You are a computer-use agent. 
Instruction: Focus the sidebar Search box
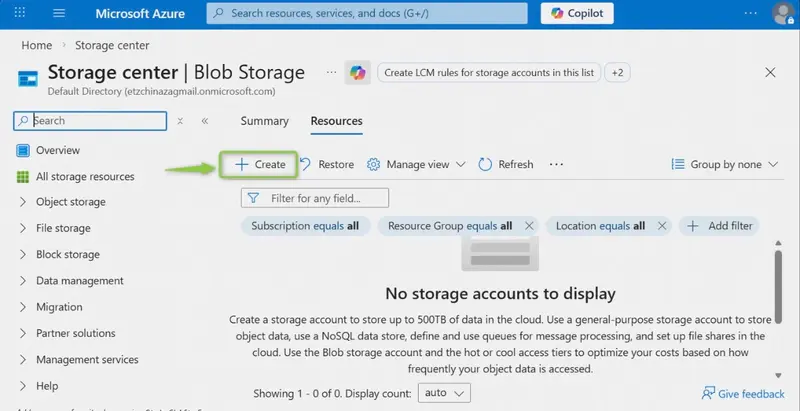[90, 121]
